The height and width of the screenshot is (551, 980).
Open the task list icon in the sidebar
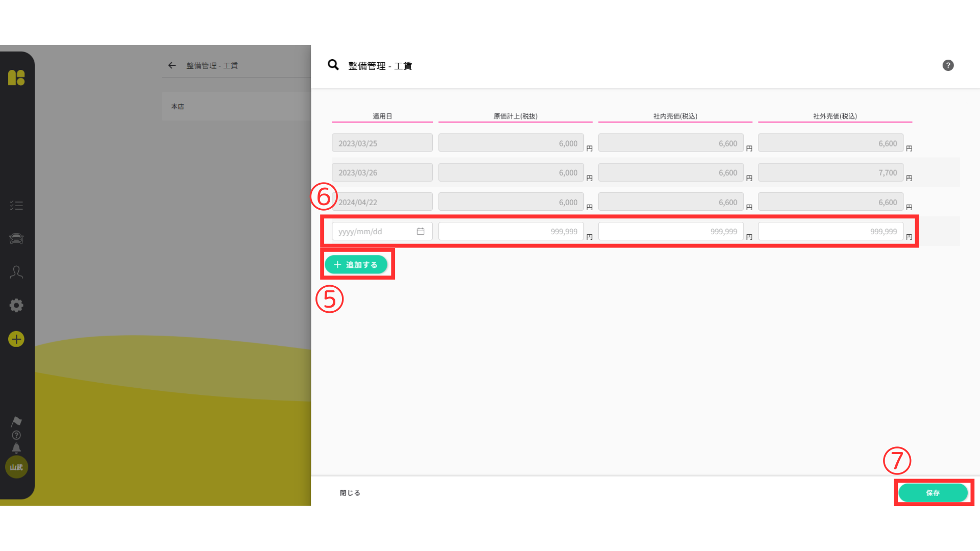click(16, 206)
